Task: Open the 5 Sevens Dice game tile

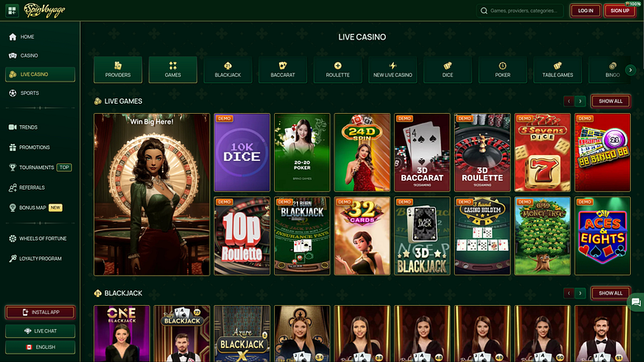Action: pos(542,153)
